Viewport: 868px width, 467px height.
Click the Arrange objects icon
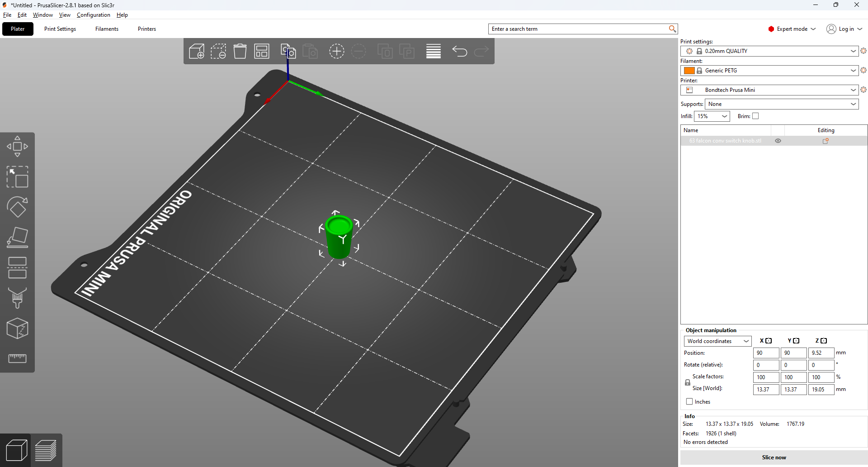click(x=262, y=51)
